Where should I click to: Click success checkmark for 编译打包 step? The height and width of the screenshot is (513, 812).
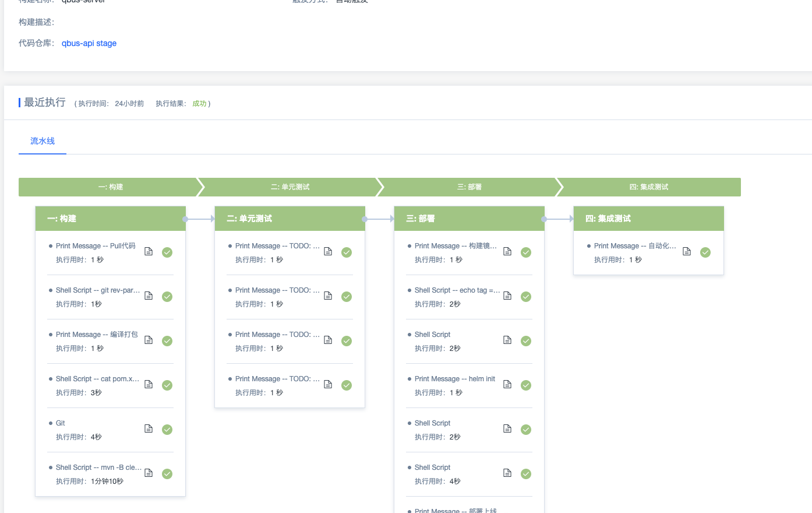pyautogui.click(x=167, y=341)
